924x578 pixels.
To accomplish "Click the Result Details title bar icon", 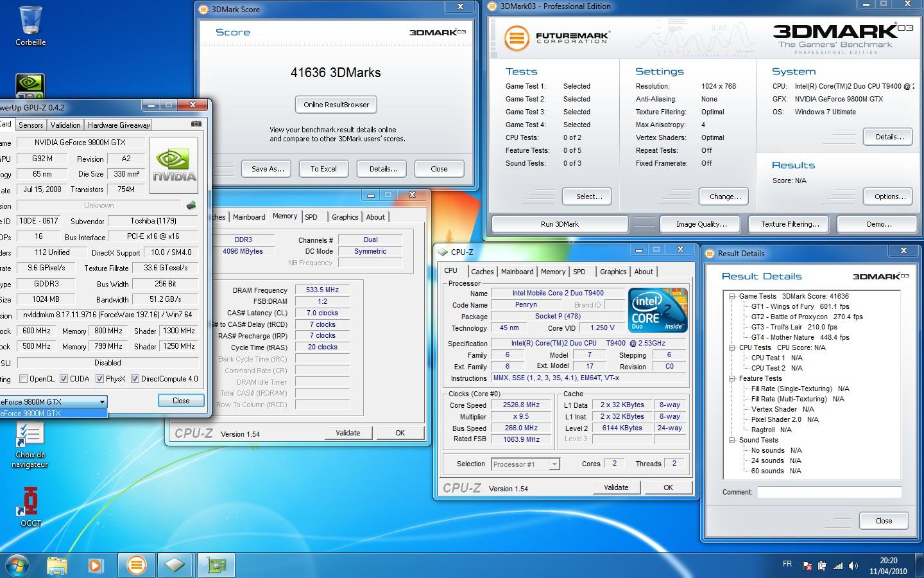I will 710,254.
